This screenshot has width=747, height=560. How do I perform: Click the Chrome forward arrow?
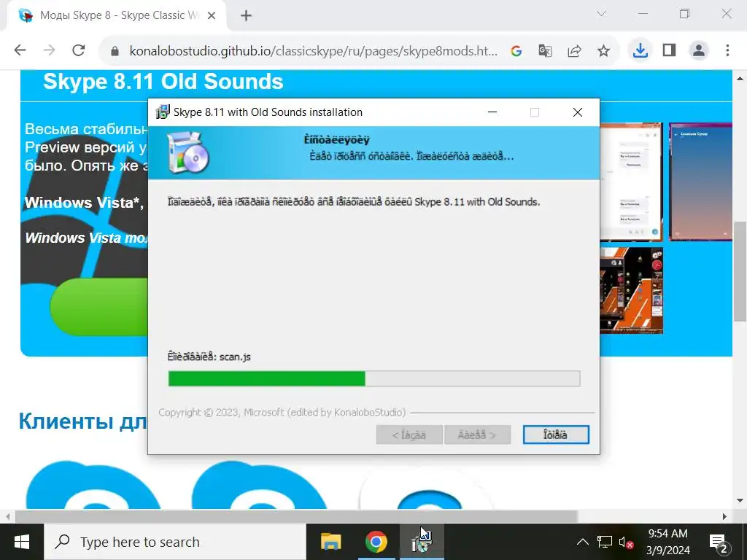tap(49, 50)
